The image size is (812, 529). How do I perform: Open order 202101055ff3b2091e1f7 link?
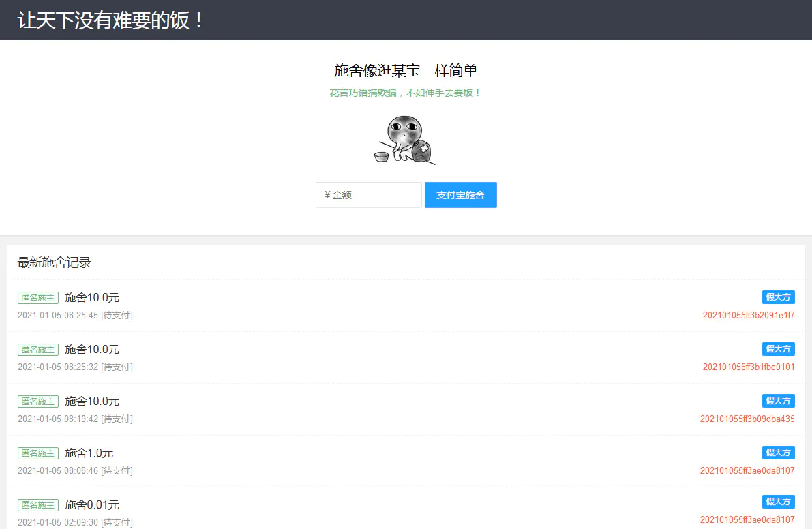(x=748, y=315)
